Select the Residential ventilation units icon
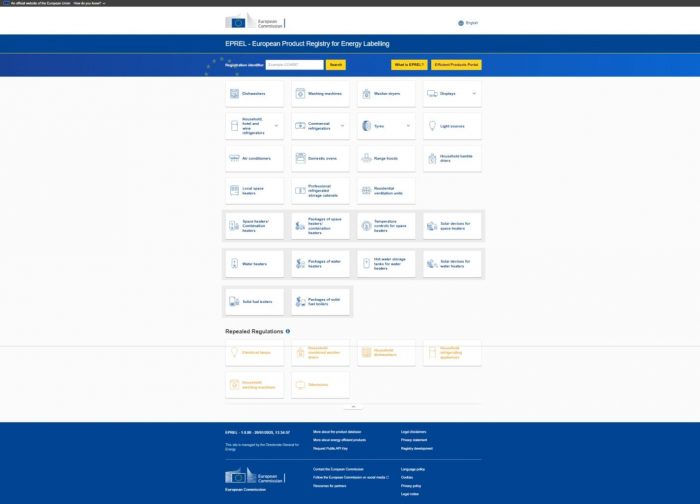The image size is (700, 504). (366, 191)
